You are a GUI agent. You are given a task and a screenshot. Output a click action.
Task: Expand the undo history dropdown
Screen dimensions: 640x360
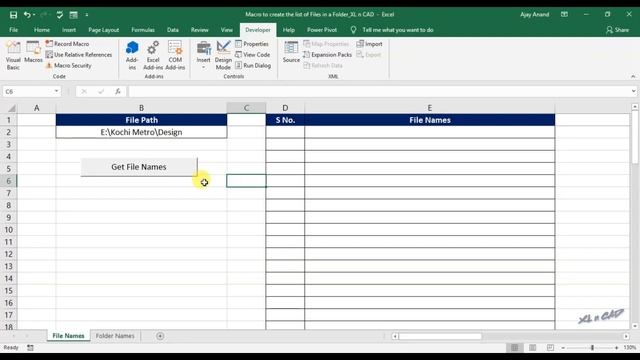(34, 15)
